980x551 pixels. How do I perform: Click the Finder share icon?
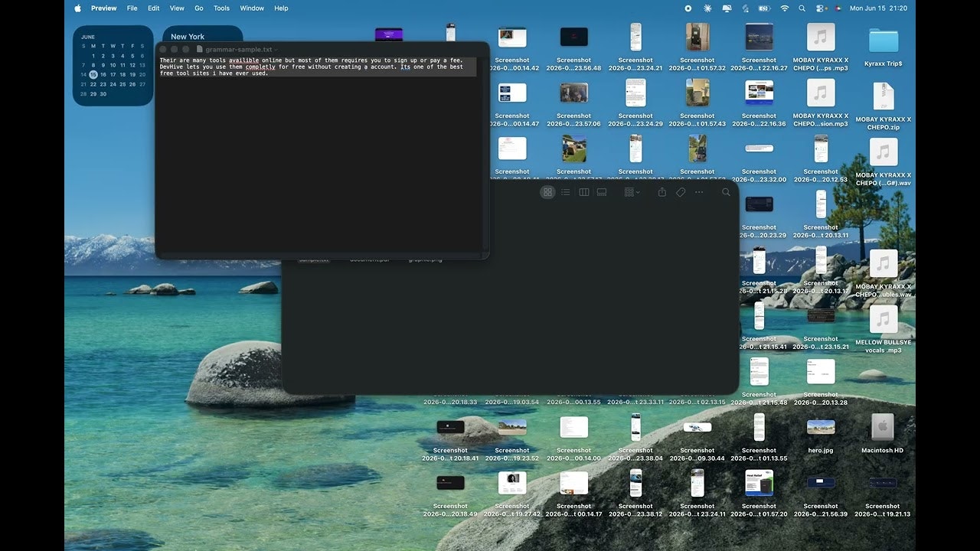tap(662, 192)
